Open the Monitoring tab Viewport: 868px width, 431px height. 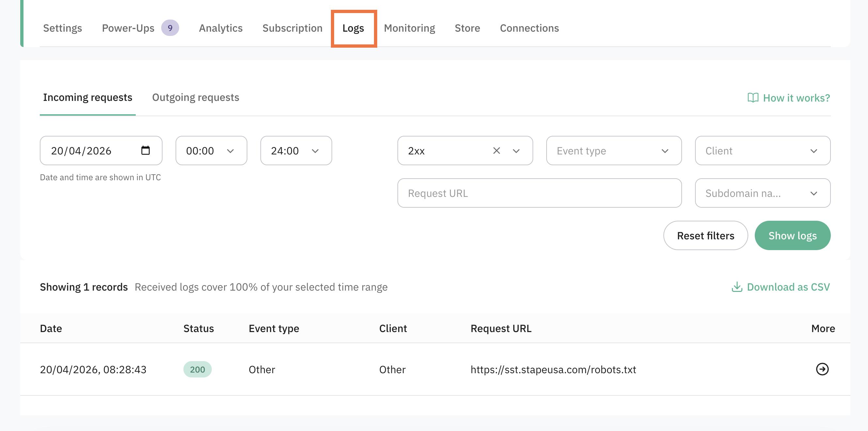pos(410,28)
